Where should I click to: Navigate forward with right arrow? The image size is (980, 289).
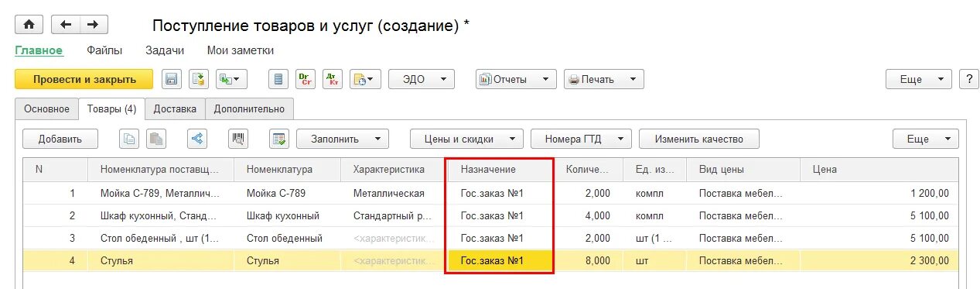coord(94,25)
